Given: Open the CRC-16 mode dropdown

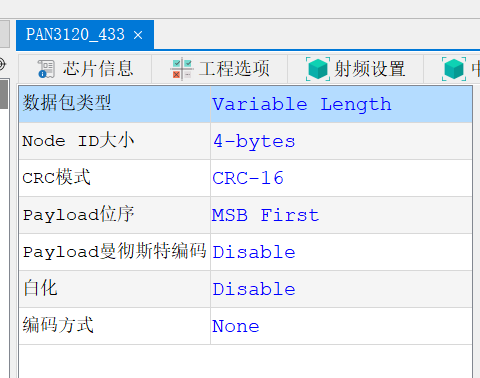Looking at the screenshot, I should pos(341,178).
